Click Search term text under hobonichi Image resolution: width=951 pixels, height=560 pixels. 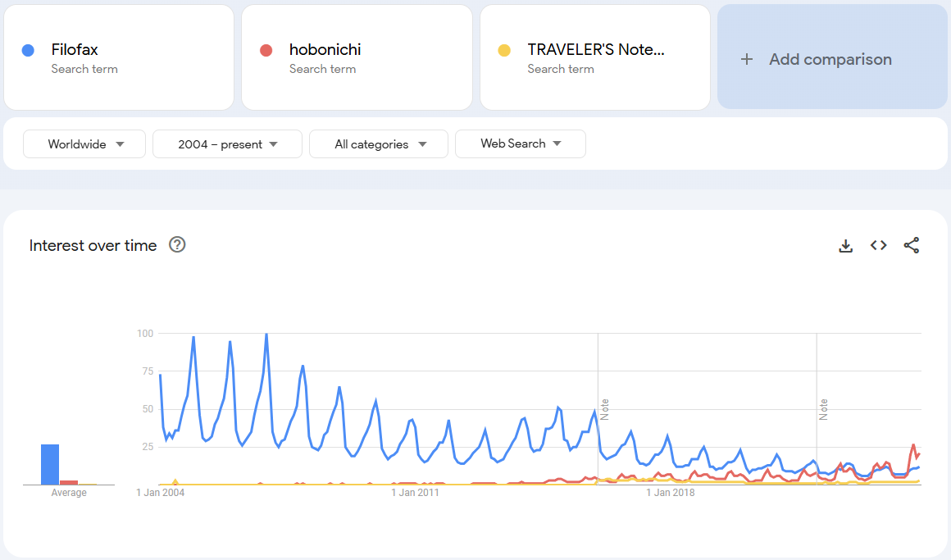(x=323, y=69)
